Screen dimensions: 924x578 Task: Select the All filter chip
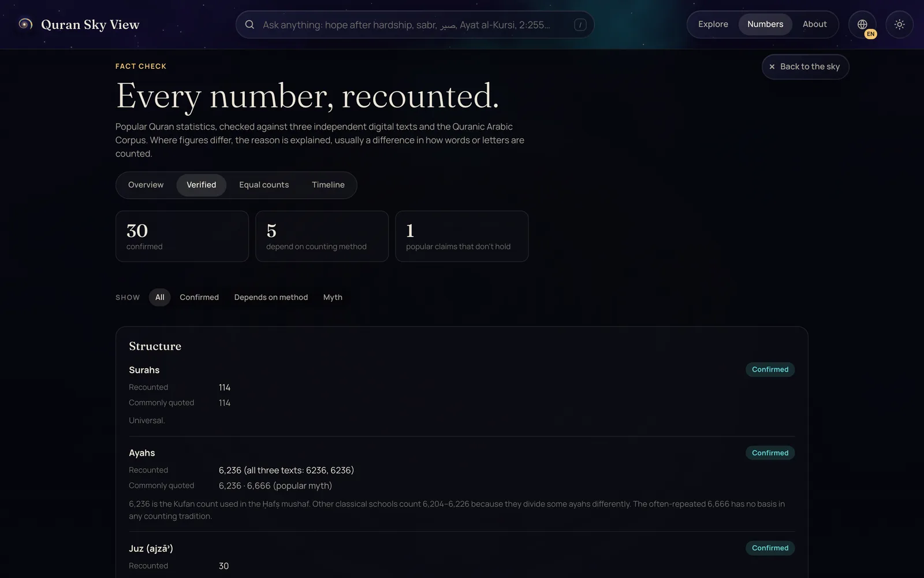tap(160, 298)
